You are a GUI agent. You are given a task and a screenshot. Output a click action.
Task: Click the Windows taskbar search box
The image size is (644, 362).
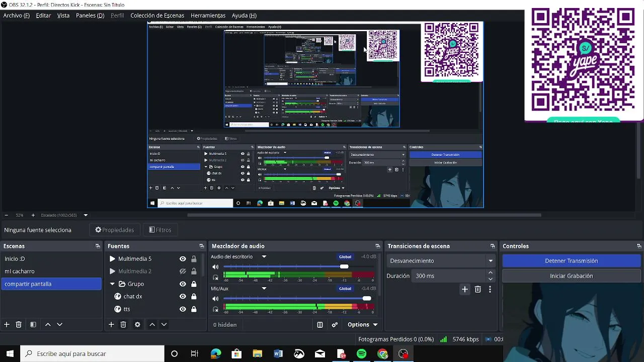pyautogui.click(x=92, y=354)
